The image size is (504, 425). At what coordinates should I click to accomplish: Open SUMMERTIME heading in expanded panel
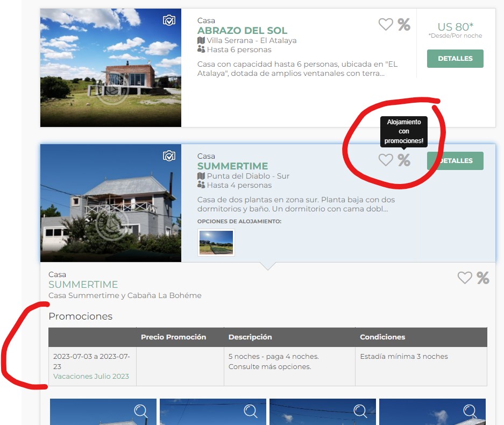(83, 285)
